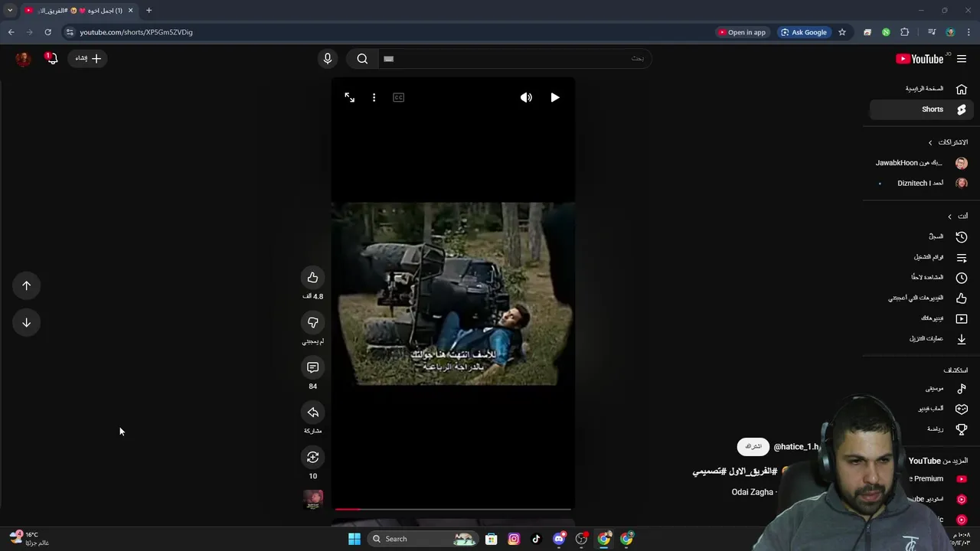Click the Odai Zagha sound credit

753,492
